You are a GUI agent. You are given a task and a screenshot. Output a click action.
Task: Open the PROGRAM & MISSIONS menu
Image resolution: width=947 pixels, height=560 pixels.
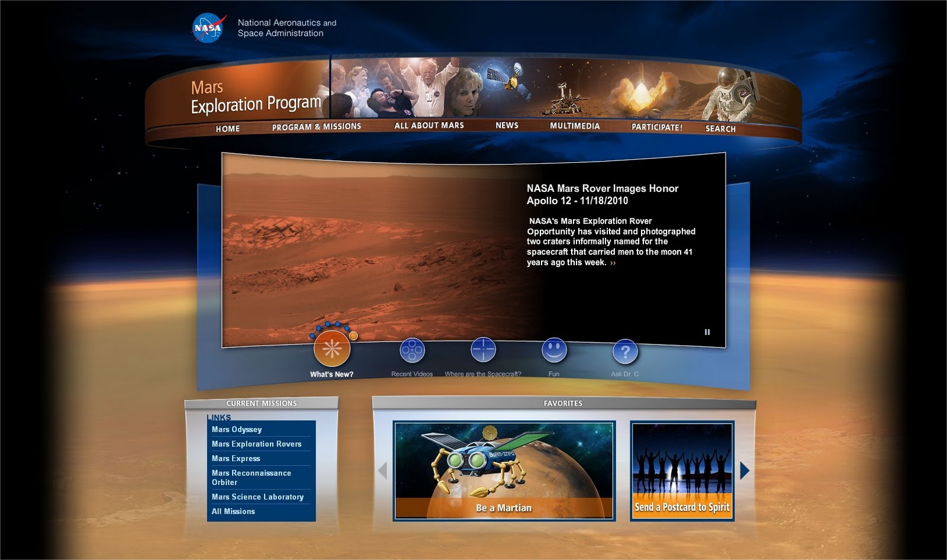[316, 127]
